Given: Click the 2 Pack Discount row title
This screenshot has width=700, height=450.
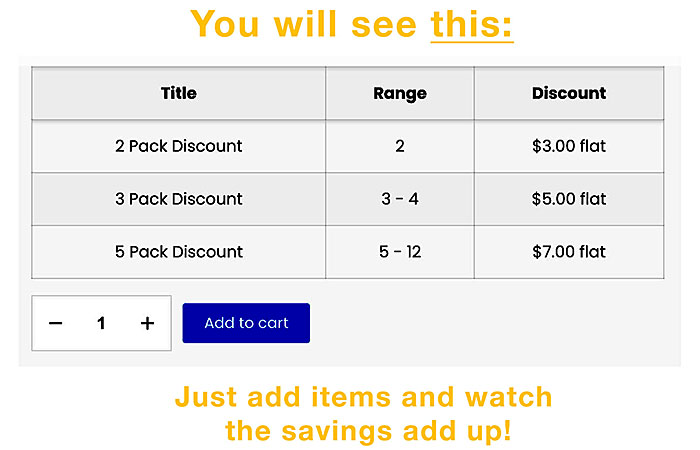Looking at the screenshot, I should click(179, 146).
